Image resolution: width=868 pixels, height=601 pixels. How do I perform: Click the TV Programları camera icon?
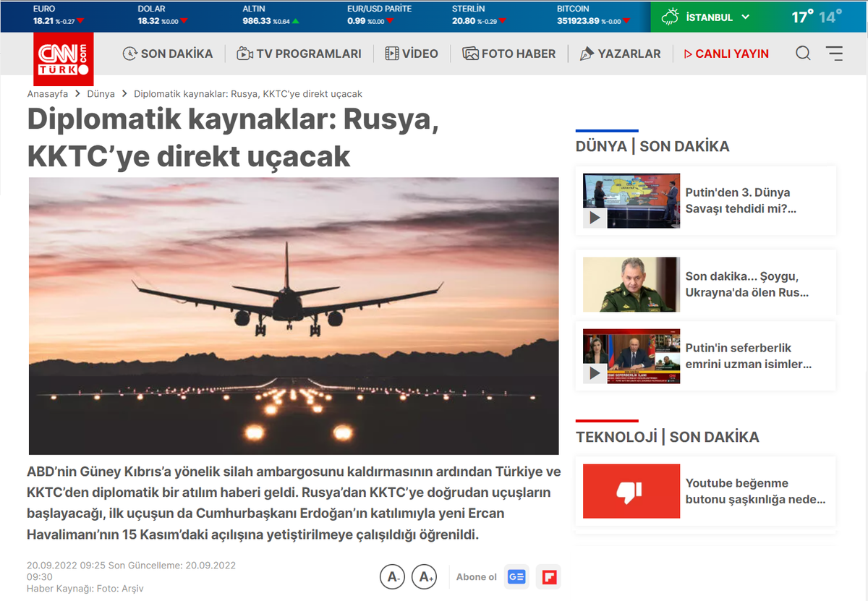[x=244, y=54]
